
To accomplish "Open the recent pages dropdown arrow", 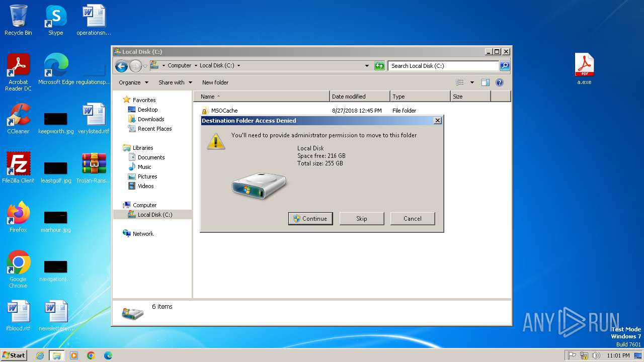I will pyautogui.click(x=145, y=66).
